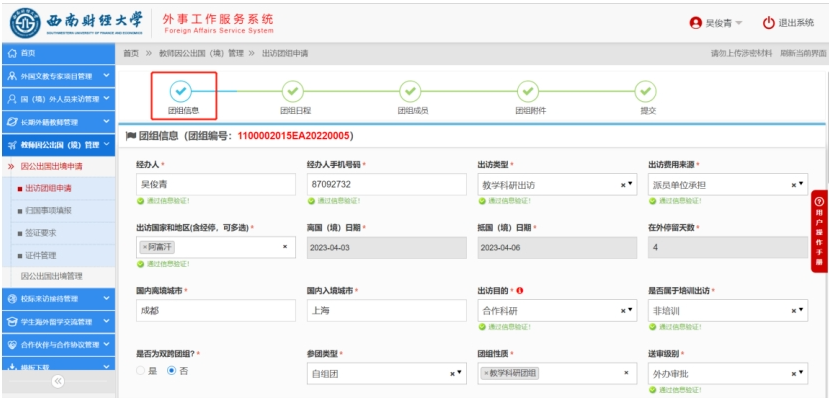Collapse sidebar with double-arrow icon

click(57, 381)
